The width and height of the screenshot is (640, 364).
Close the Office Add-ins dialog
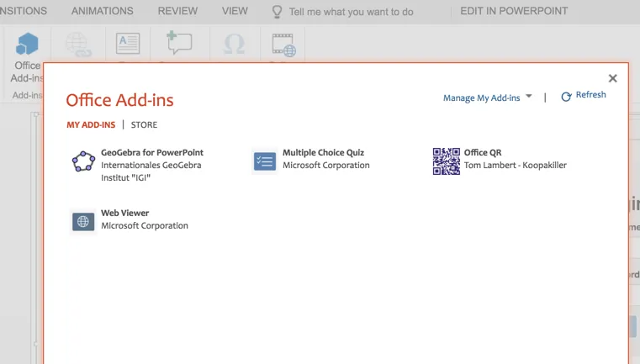tap(612, 78)
